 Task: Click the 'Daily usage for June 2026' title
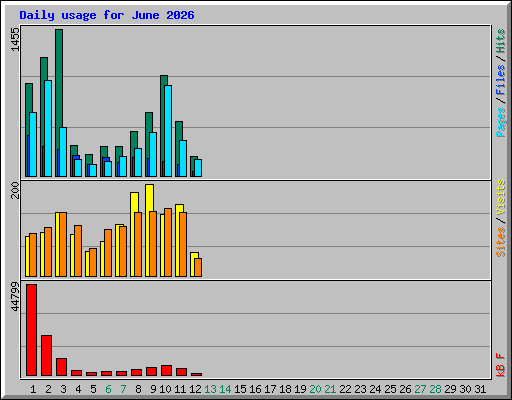(x=107, y=15)
